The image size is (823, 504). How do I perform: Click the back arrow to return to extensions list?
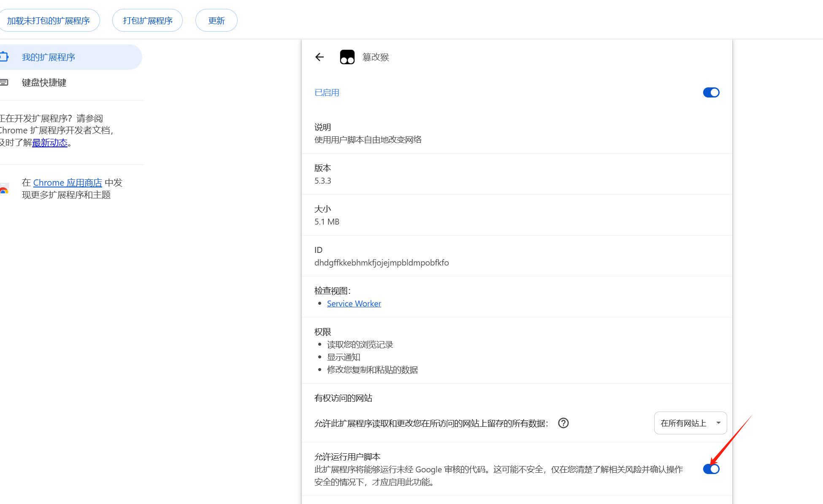[319, 57]
